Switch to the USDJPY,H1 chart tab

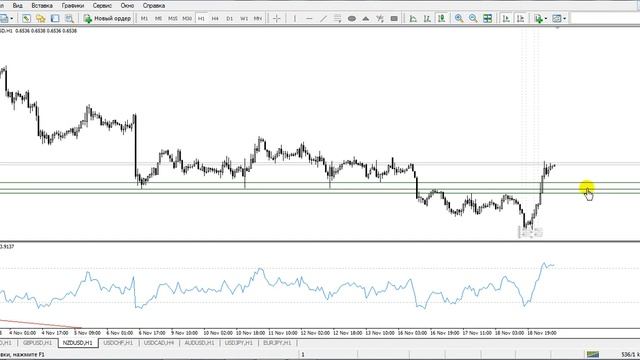[239, 343]
